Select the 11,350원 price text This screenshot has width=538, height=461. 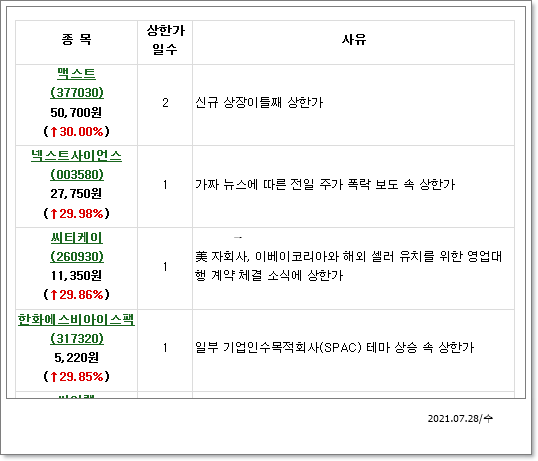[x=76, y=275]
